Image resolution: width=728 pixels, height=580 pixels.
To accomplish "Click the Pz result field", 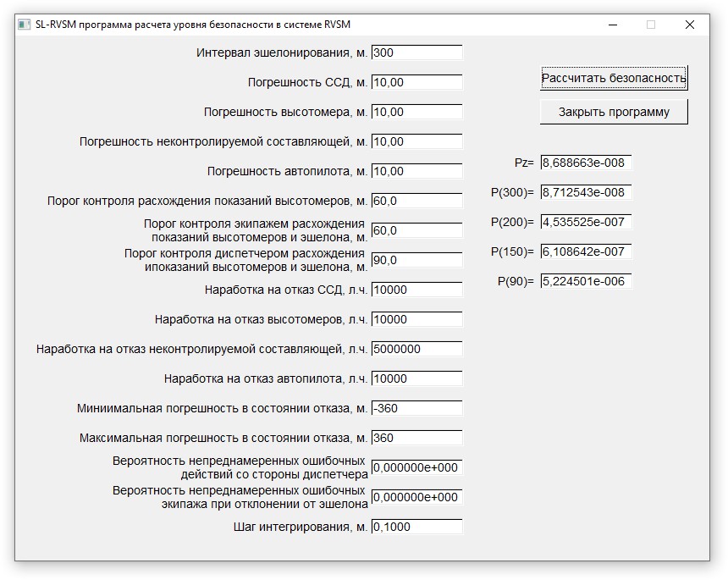I will pos(586,163).
